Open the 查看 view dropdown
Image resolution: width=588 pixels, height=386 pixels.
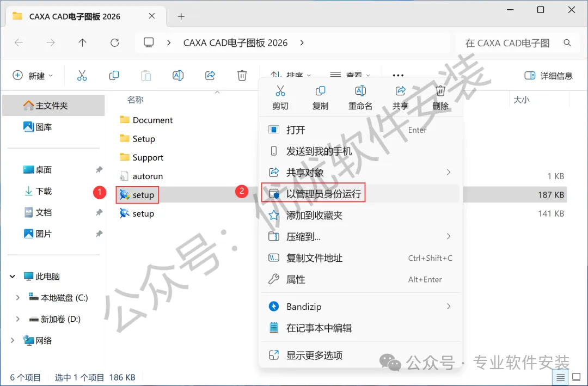pyautogui.click(x=350, y=75)
